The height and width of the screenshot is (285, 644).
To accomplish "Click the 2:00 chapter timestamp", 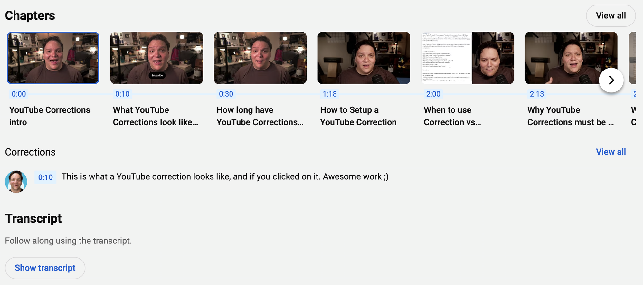I will [x=433, y=94].
